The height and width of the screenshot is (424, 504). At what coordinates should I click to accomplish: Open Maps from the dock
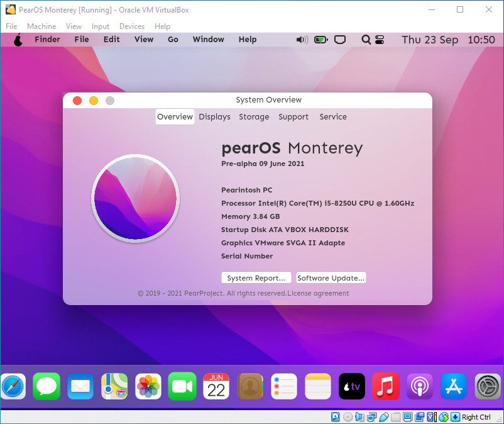tap(114, 386)
